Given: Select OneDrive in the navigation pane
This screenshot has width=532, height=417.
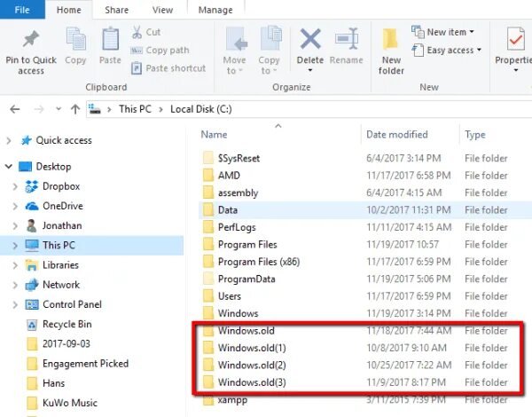Looking at the screenshot, I should [54, 206].
